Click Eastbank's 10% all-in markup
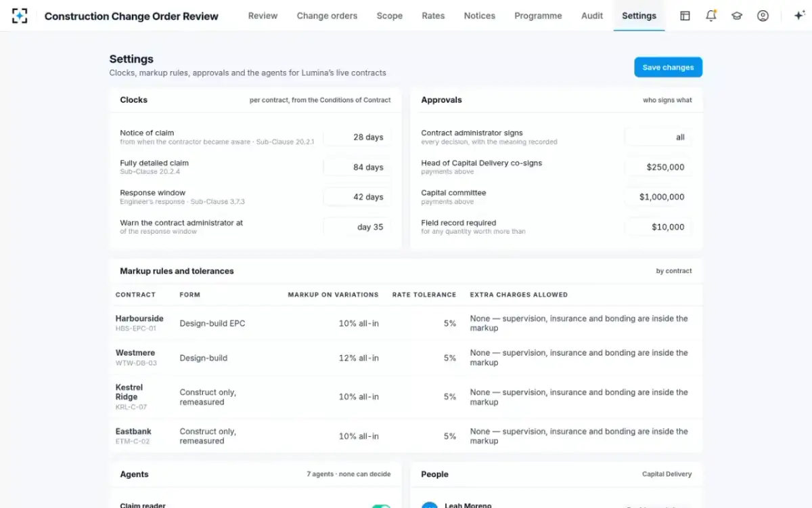 359,436
